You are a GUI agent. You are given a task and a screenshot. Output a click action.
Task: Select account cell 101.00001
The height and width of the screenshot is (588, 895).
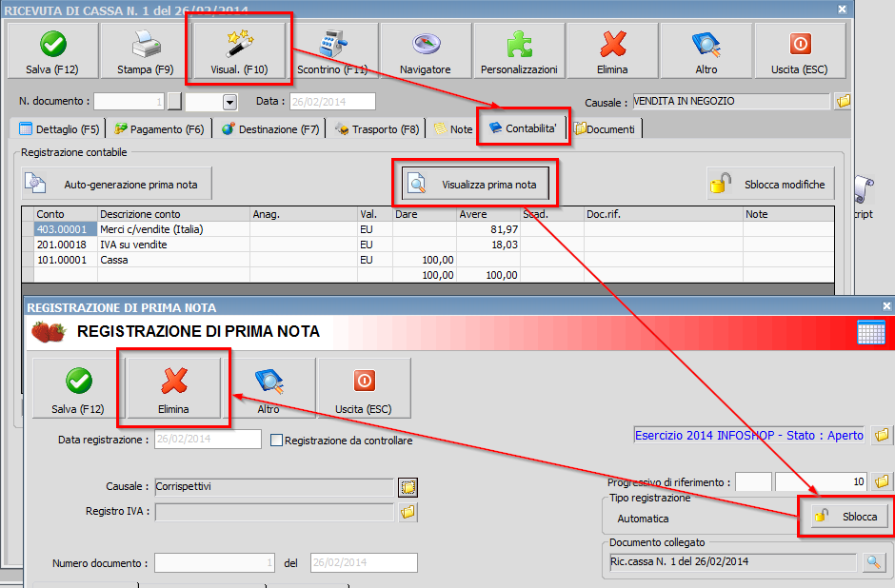pos(65,260)
